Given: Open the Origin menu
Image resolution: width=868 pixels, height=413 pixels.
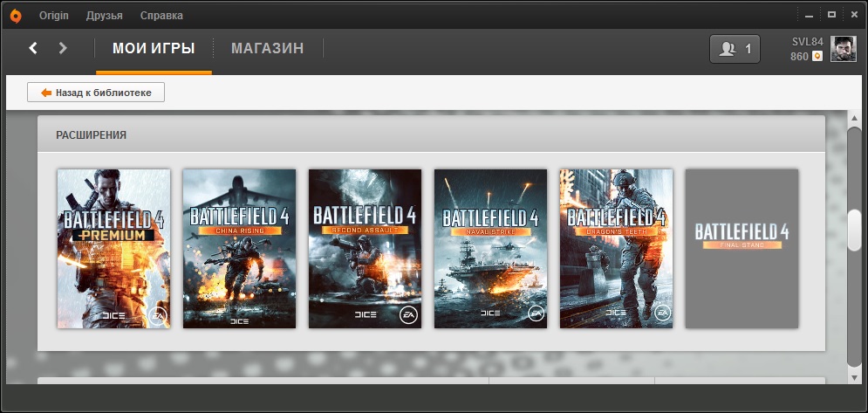Looking at the screenshot, I should coord(54,16).
